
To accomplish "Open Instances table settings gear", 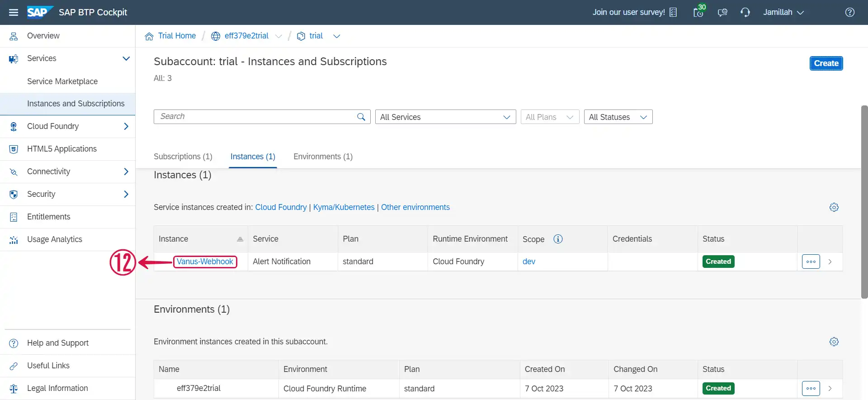I will point(834,207).
